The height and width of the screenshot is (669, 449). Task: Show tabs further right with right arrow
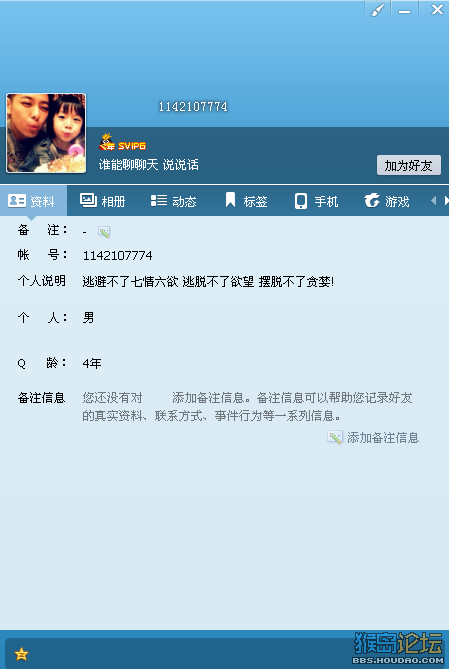pyautogui.click(x=446, y=200)
